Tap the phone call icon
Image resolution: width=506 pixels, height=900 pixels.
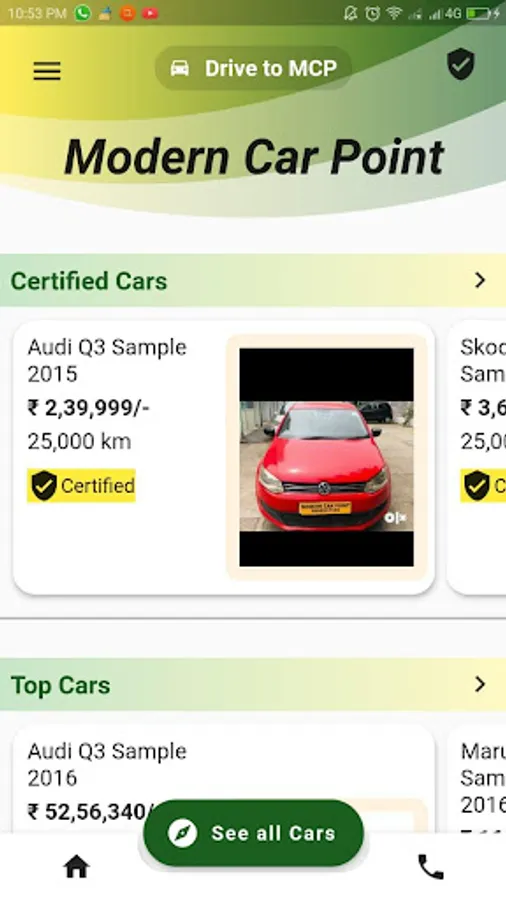coord(430,867)
